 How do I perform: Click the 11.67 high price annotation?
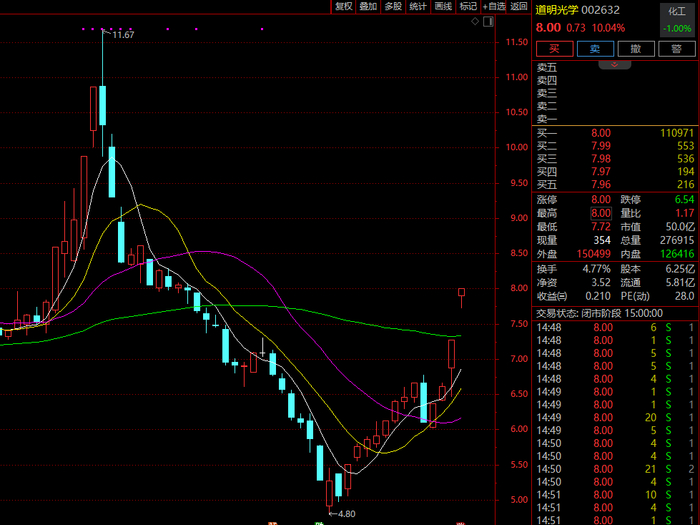(x=123, y=35)
